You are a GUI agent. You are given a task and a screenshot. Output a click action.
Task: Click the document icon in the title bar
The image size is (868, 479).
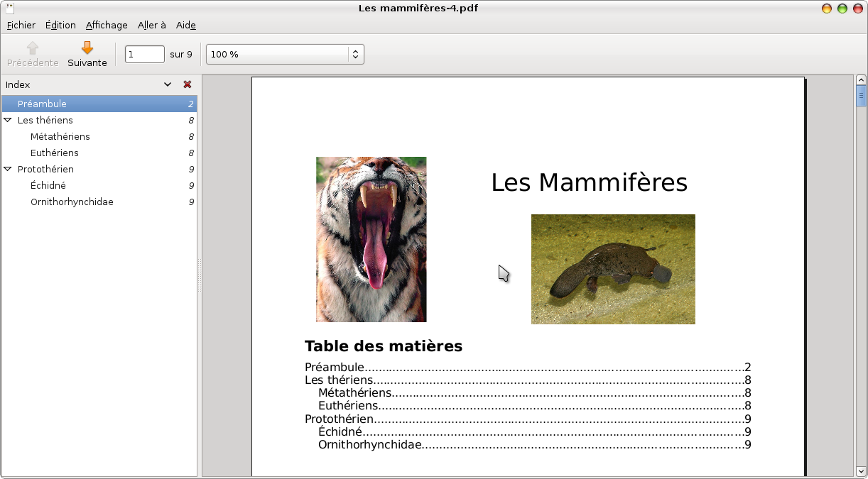tap(9, 8)
